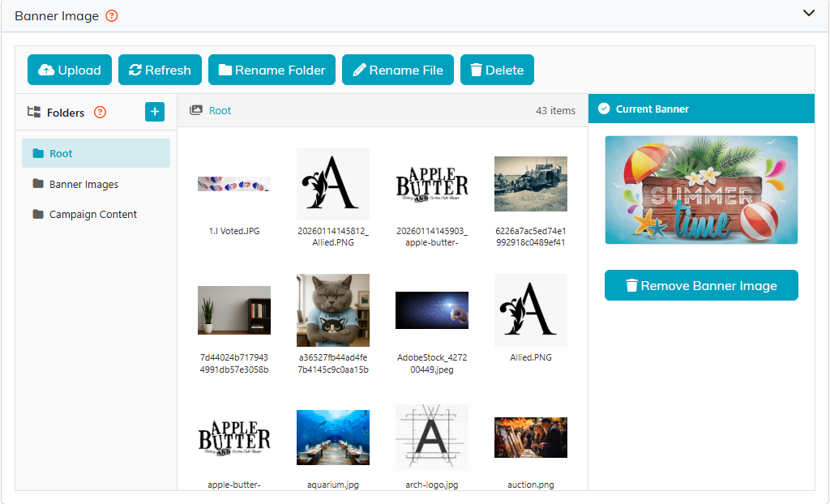The image size is (830, 504).
Task: Click the 'arch-logo.jpg' file name
Action: click(432, 485)
